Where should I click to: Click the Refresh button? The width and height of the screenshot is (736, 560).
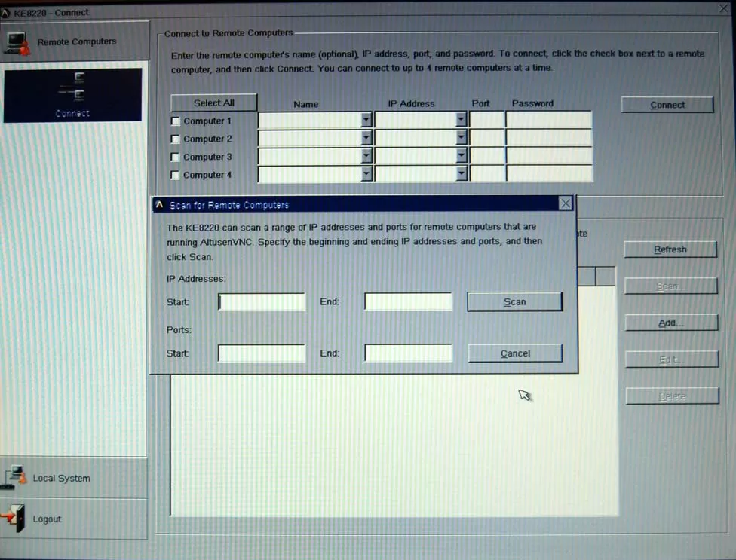(670, 249)
